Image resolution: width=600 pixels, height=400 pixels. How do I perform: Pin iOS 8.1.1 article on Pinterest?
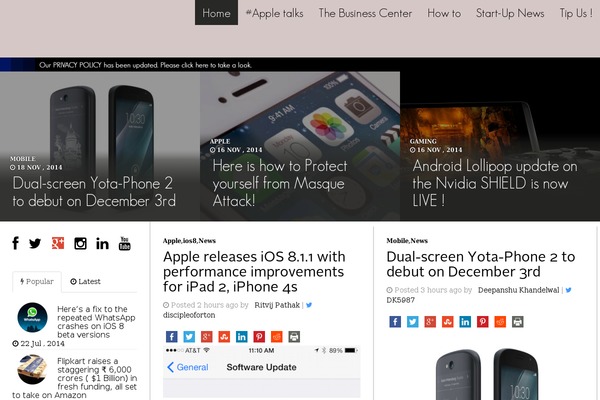[259, 337]
